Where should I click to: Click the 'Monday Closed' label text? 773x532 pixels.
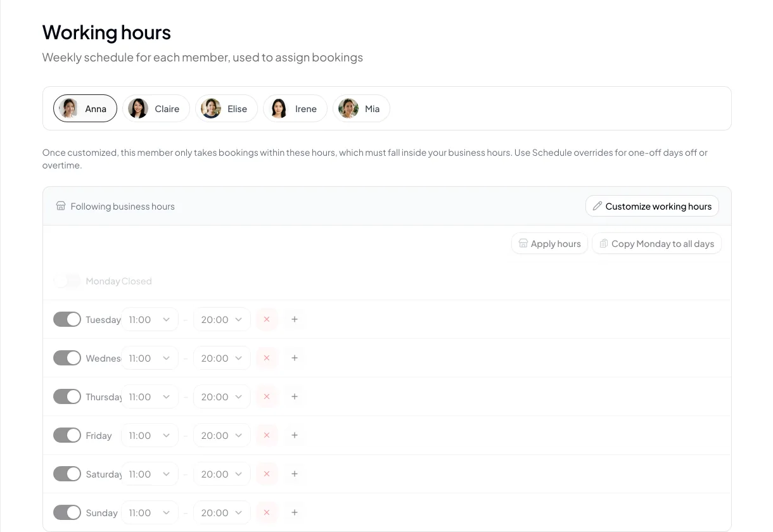(x=118, y=281)
